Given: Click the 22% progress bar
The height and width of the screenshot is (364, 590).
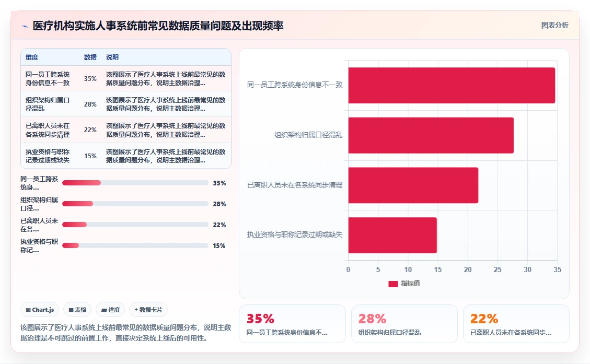Looking at the screenshot, I should pos(135,225).
